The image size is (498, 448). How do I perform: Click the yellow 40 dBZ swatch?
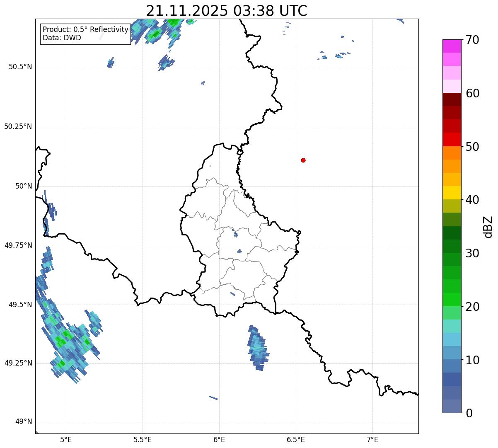(452, 193)
